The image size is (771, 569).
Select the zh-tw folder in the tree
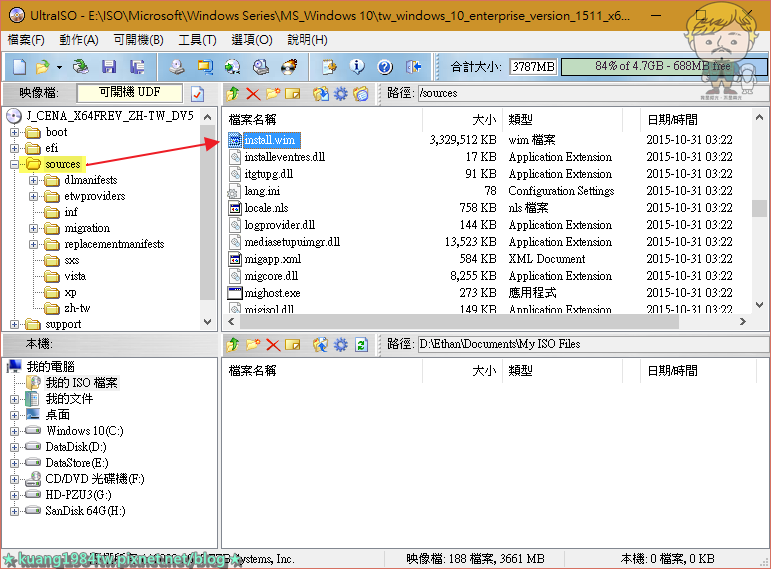tap(77, 308)
